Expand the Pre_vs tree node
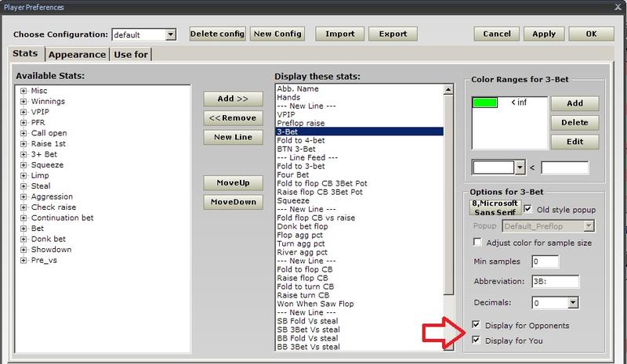The image size is (627, 364). tap(24, 260)
